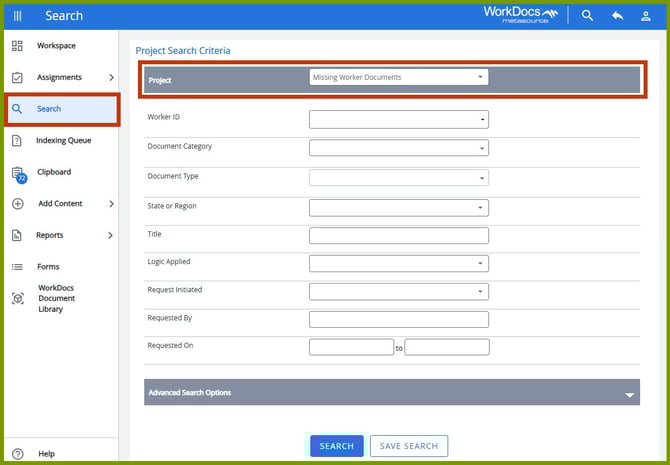The image size is (670, 465).
Task: Open Help in the sidebar
Action: (47, 454)
